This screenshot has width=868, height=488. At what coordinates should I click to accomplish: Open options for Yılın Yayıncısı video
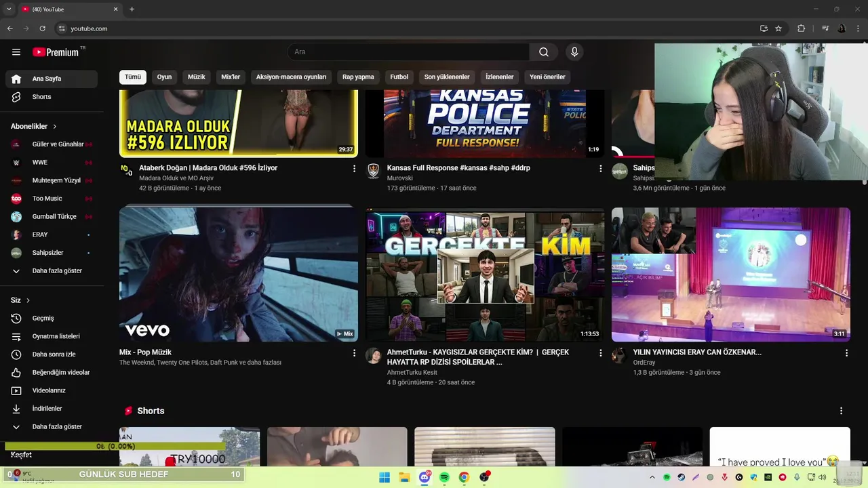[846, 353]
